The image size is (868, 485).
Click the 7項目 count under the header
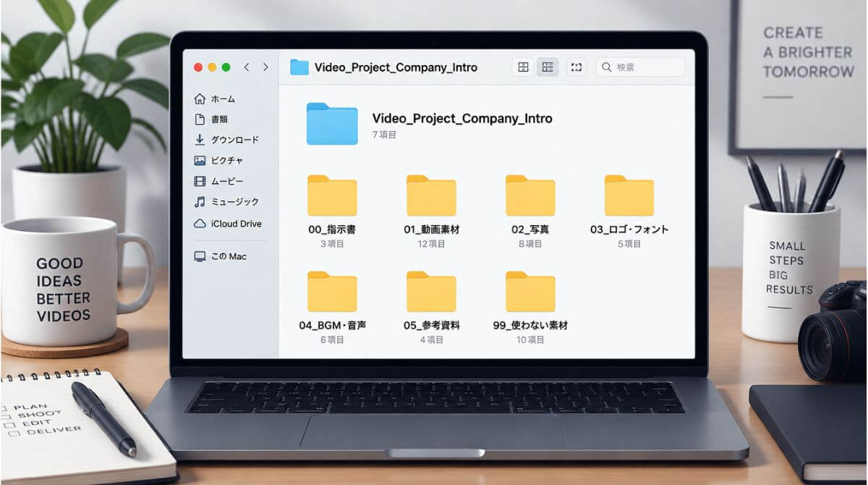[x=385, y=135]
